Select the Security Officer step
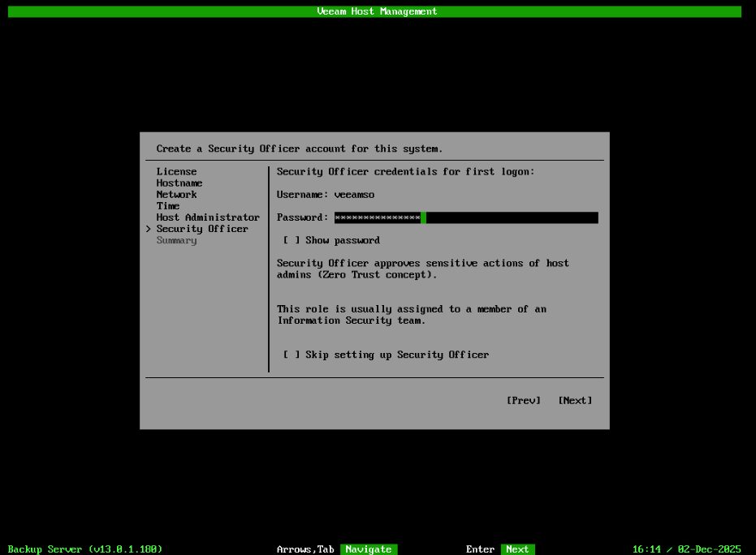This screenshot has width=756, height=555. tap(202, 228)
